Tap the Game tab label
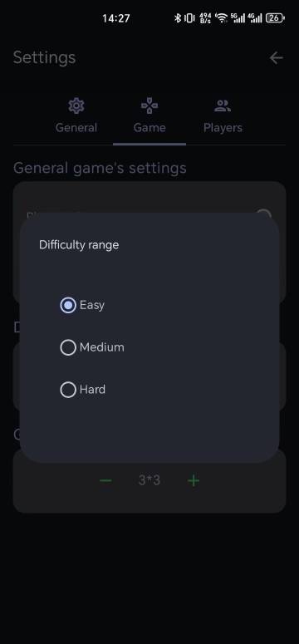Viewport: 299px width, 644px height. pos(149,128)
